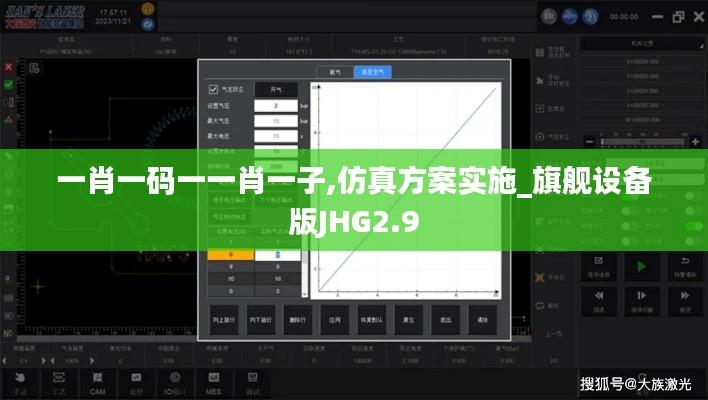Image resolution: width=708 pixels, height=400 pixels.
Task: Click the location pin icon in left sidebar
Action: [x=8, y=279]
